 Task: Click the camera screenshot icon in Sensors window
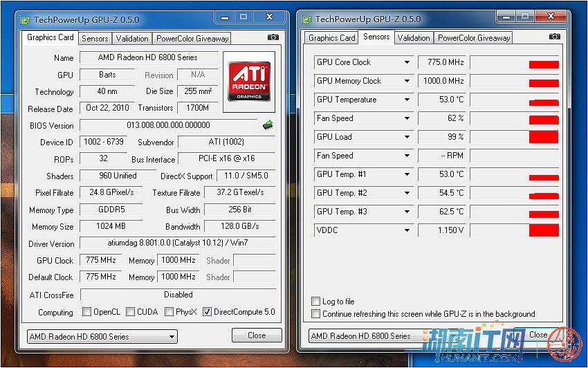(555, 37)
